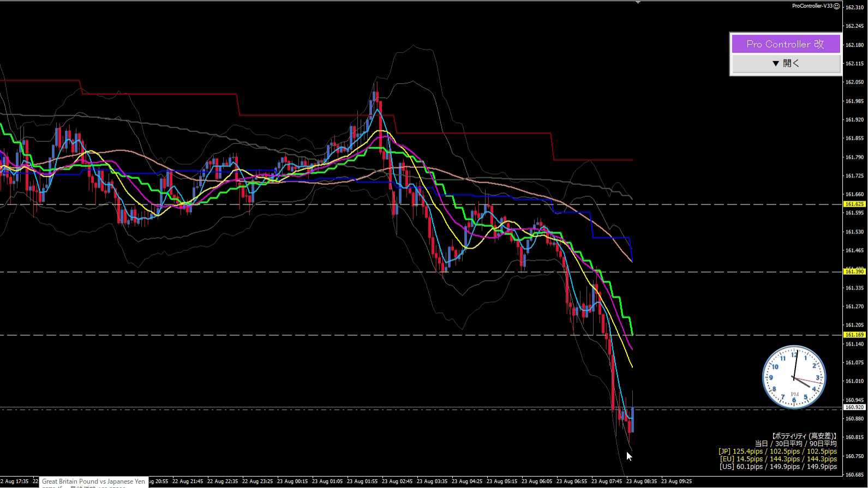
Task: Click the chart shift triangle marker at top
Action: coord(638,2)
